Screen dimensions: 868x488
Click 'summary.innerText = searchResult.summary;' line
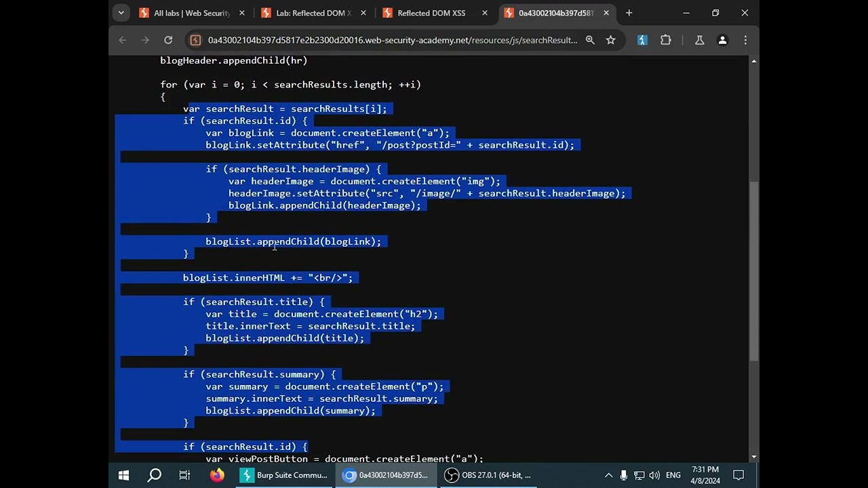[322, 399]
